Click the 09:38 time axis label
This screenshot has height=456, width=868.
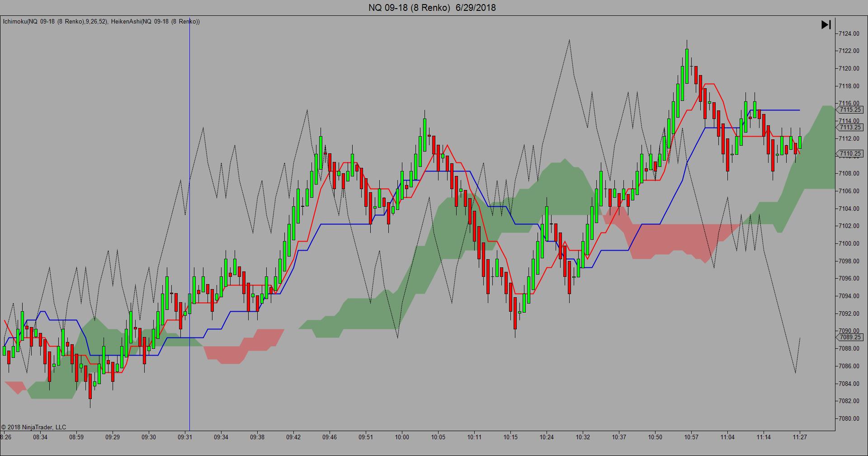(x=257, y=437)
